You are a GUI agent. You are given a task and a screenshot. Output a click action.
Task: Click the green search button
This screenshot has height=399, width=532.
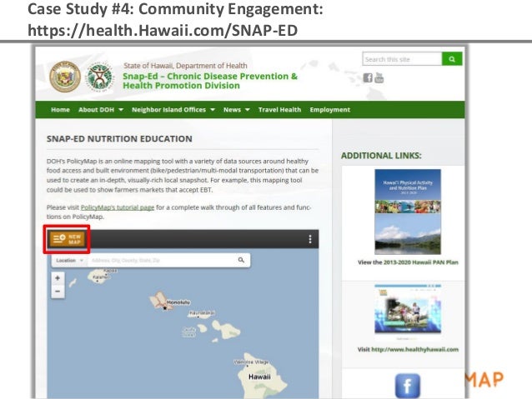coord(452,59)
